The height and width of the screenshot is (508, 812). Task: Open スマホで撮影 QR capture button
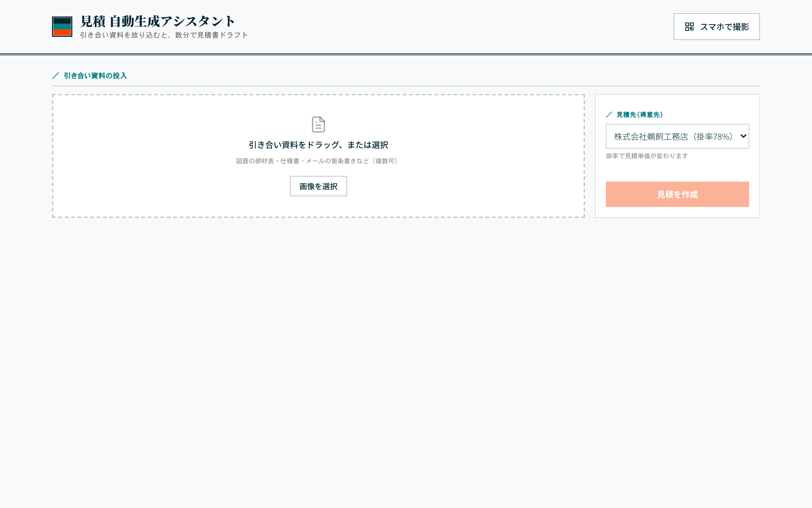click(717, 27)
